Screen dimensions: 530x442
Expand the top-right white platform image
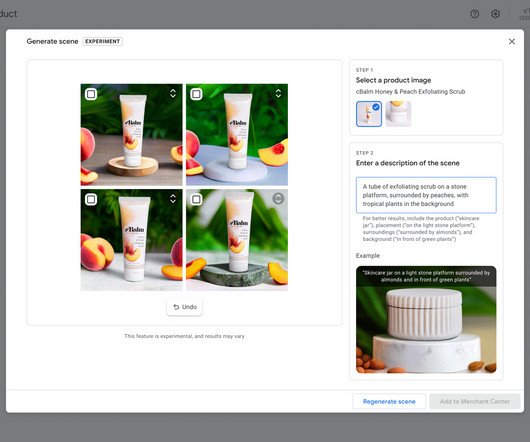278,93
